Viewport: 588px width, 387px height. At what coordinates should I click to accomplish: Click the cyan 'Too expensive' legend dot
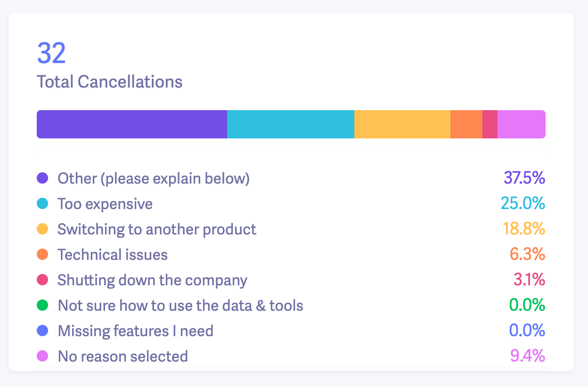42,204
